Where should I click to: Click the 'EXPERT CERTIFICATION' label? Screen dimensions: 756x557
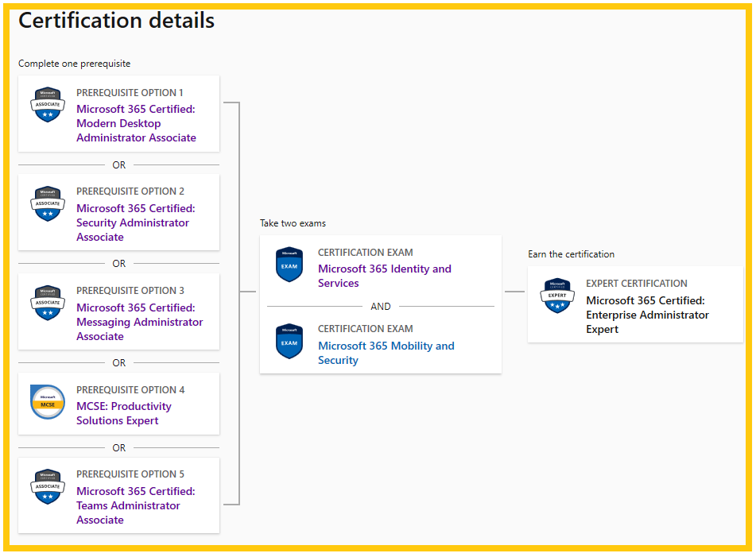click(637, 284)
